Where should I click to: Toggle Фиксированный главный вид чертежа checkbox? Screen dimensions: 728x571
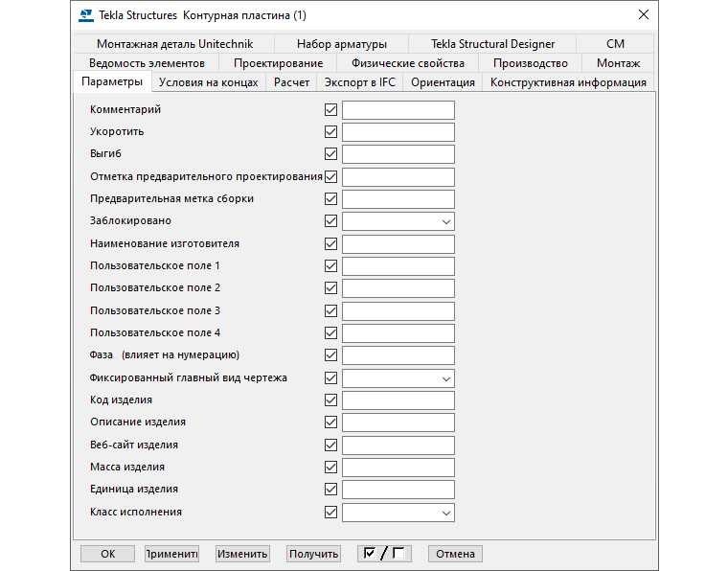click(331, 378)
